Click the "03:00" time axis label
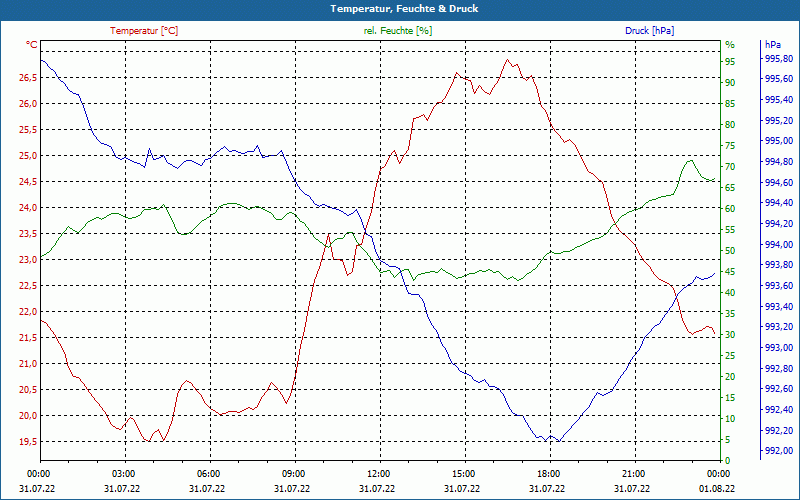 (x=123, y=474)
